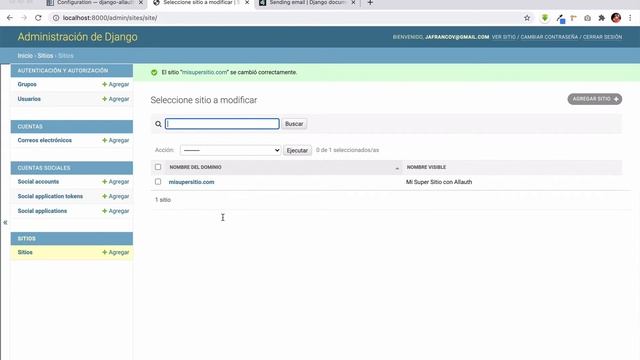The height and width of the screenshot is (360, 640).
Task: Close the Sending email Django tab
Action: tap(353, 3)
